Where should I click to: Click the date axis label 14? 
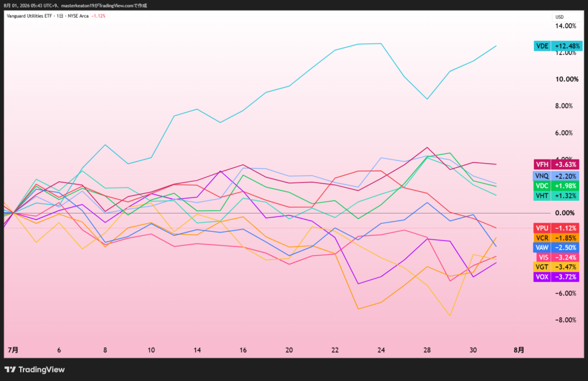pos(198,350)
